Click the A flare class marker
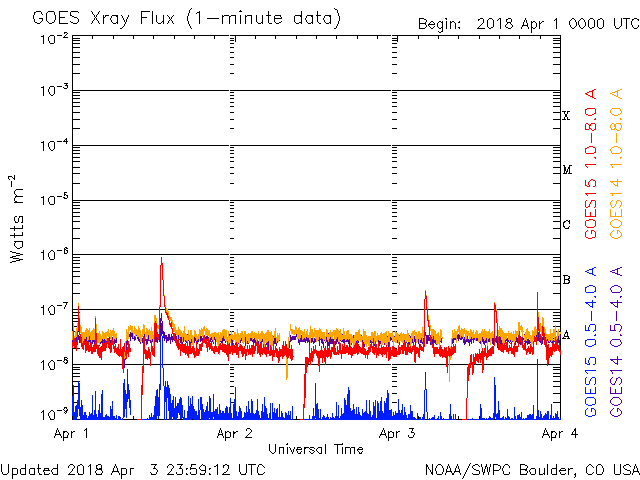The width and height of the screenshot is (640, 480). coord(566,335)
